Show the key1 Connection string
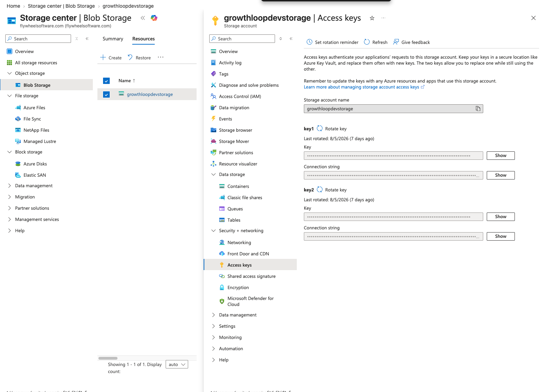The image size is (543, 392). pyautogui.click(x=500, y=175)
